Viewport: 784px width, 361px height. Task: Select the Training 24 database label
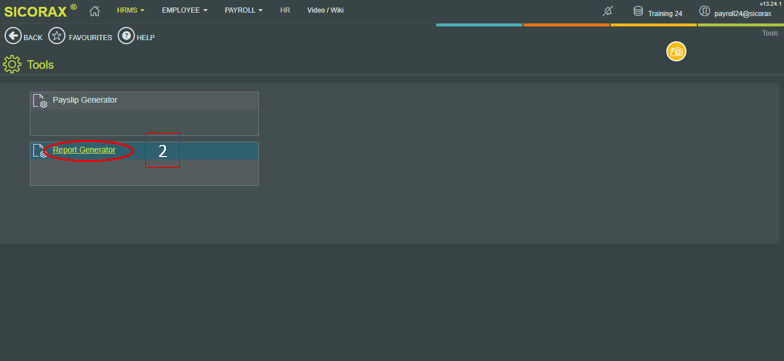coord(665,14)
